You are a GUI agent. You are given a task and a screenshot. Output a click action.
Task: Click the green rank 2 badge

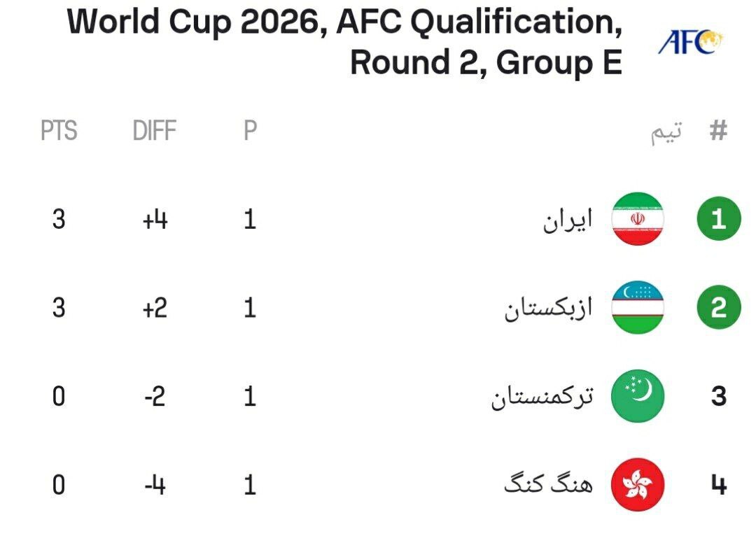click(x=718, y=309)
